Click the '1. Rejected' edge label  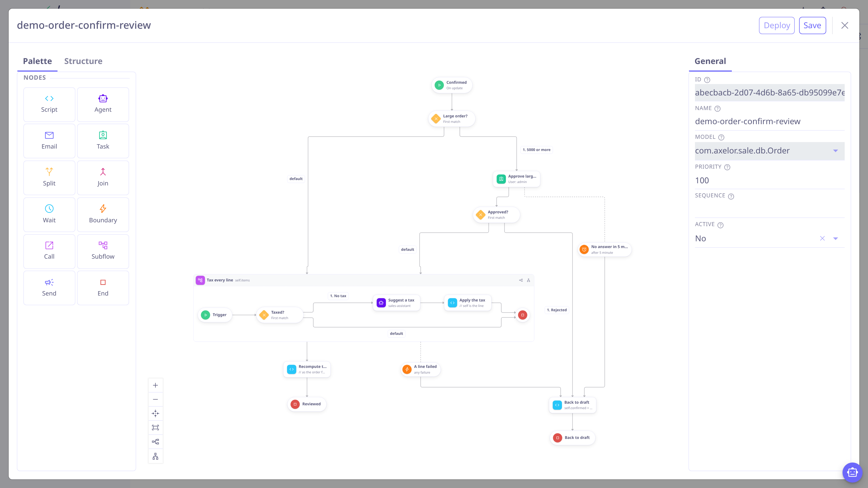coord(557,310)
